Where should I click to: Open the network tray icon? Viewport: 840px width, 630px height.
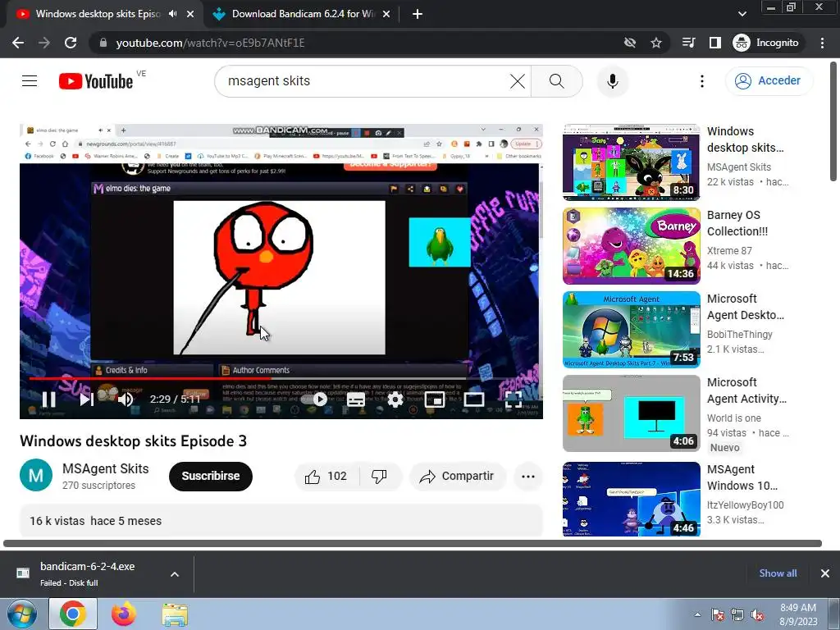(x=737, y=615)
